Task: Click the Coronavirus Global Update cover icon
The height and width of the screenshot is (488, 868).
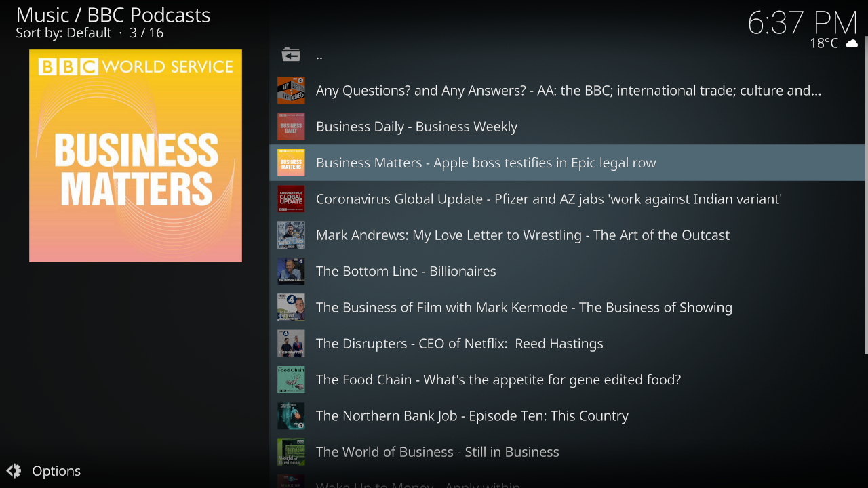Action: (291, 199)
